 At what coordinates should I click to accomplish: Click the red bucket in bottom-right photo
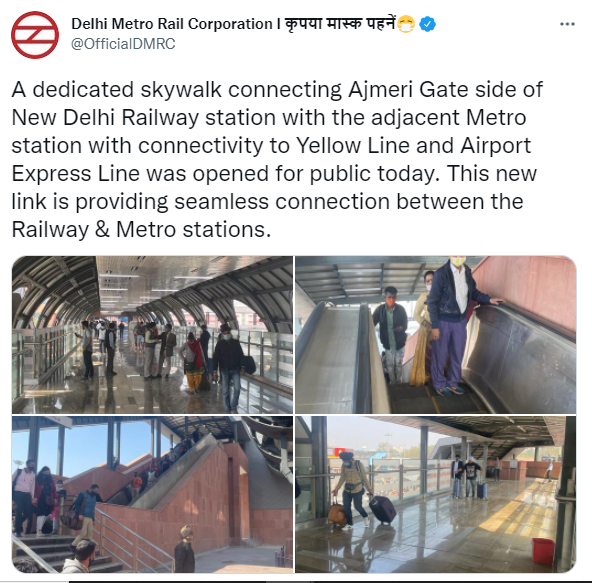click(543, 551)
